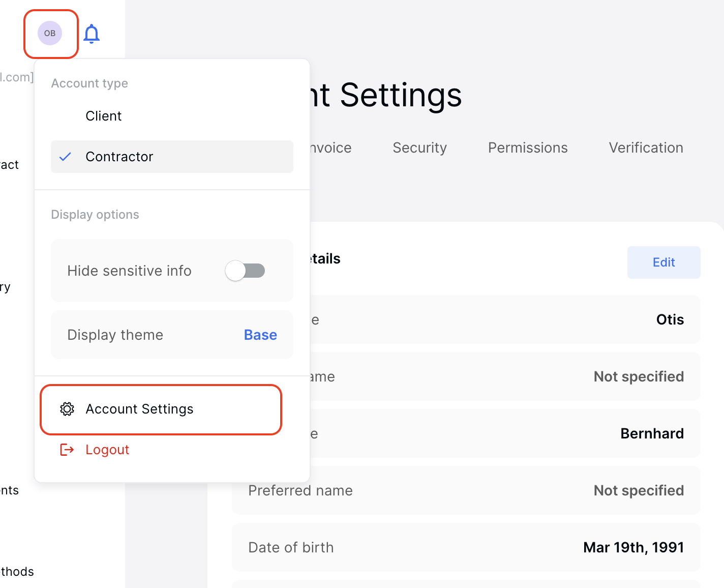Click the logout arrow icon

tap(67, 450)
